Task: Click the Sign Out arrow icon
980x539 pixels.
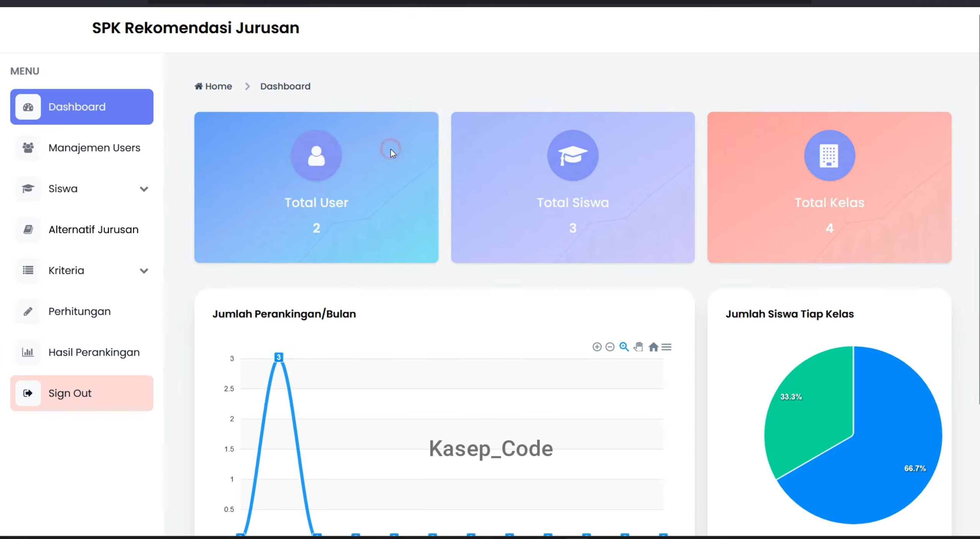Action: coord(28,393)
